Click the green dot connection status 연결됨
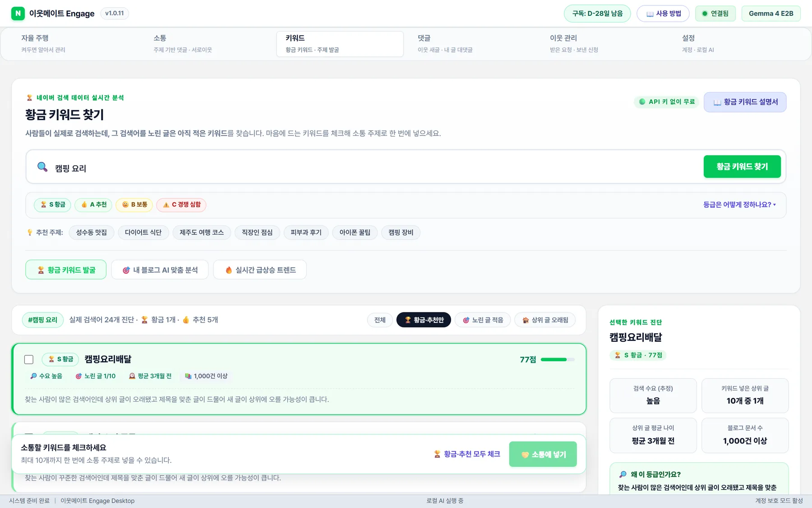This screenshot has height=508, width=812. click(x=715, y=14)
